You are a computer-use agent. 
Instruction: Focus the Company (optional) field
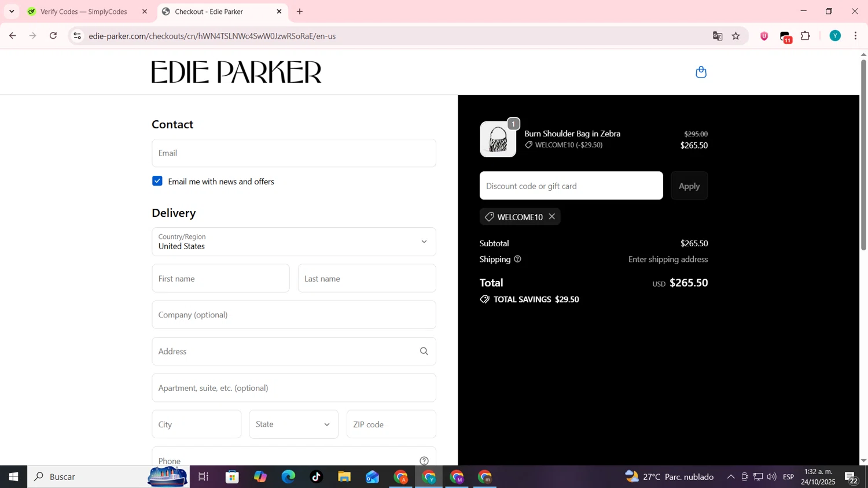coord(294,315)
